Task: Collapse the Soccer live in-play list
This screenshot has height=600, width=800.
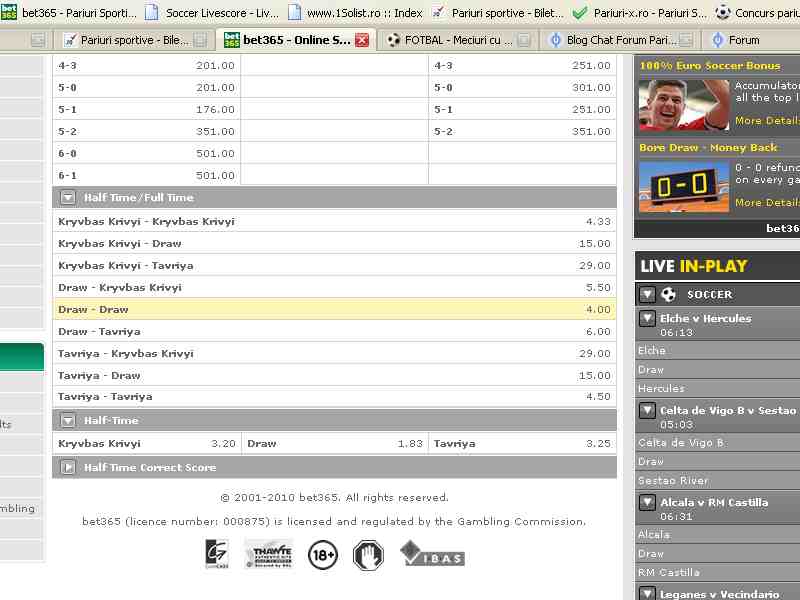Action: pos(647,294)
